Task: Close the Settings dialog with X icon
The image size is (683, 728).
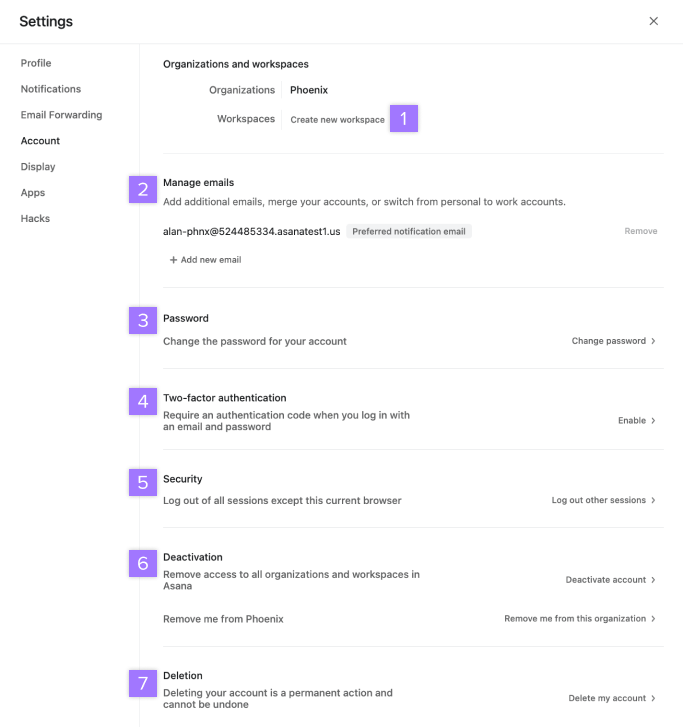Action: tap(653, 21)
